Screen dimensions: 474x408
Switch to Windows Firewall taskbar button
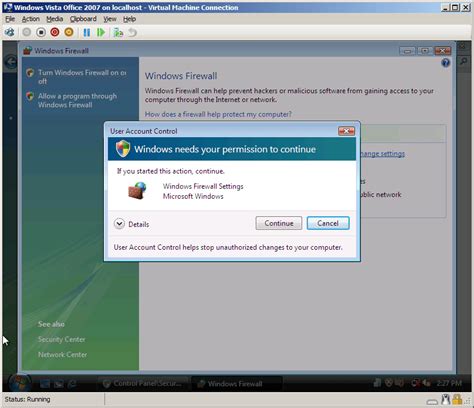(x=237, y=384)
